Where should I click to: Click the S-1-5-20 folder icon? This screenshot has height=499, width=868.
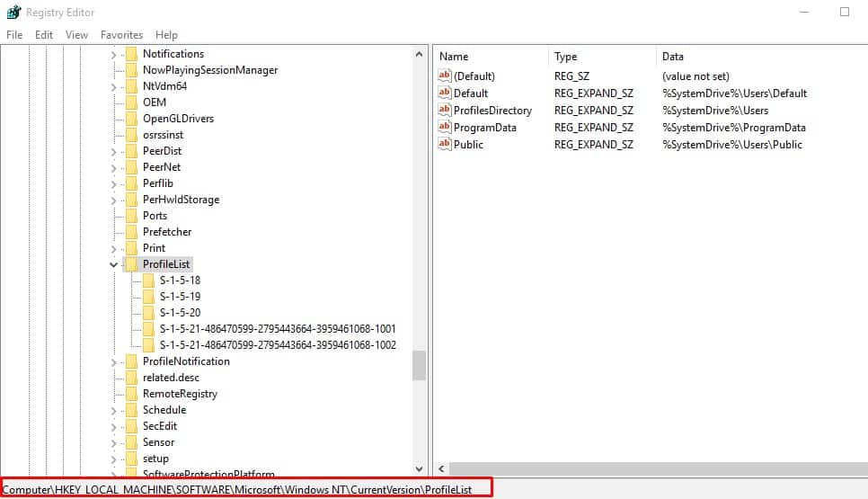[x=148, y=312]
